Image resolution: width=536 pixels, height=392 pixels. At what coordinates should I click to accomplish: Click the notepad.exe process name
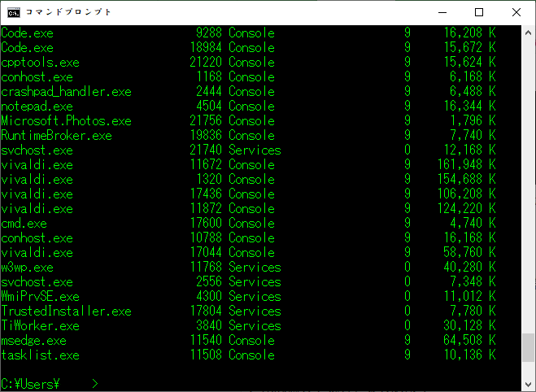[37, 107]
